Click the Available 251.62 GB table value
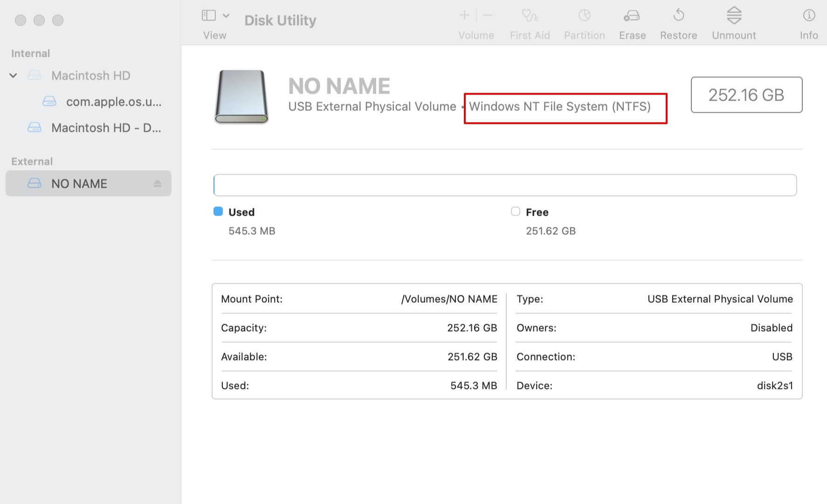Screen dimensions: 827x504 472,357
